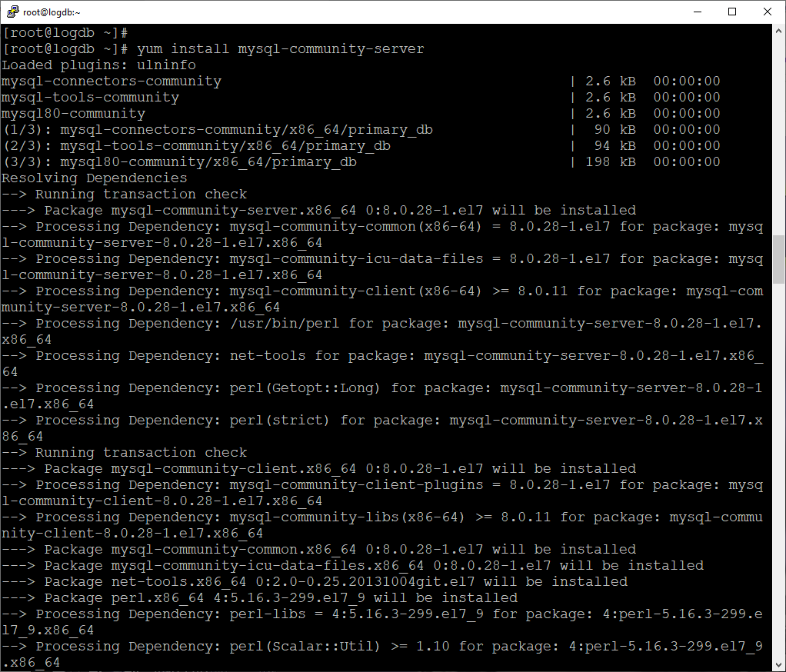The height and width of the screenshot is (672, 786).
Task: Click the '198 kB' download size value
Action: (x=611, y=162)
